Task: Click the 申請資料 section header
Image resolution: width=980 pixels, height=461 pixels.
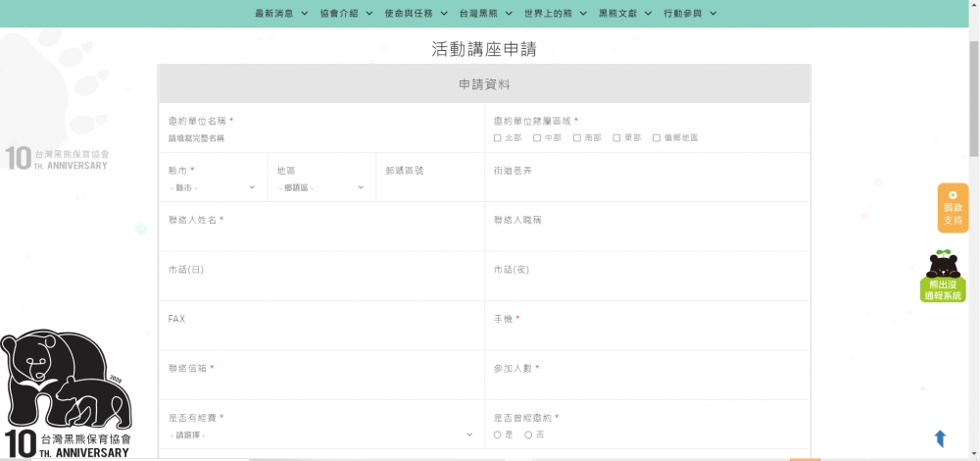Action: coord(484,84)
